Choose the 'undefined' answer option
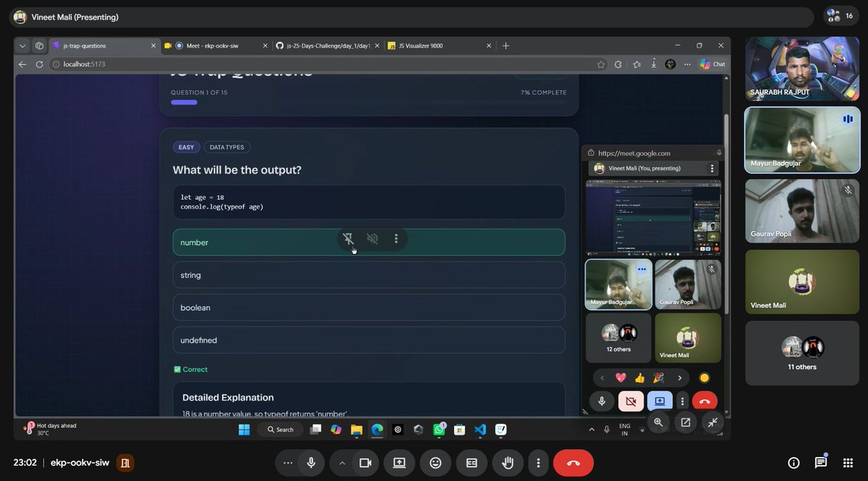This screenshot has width=868, height=481. point(369,340)
